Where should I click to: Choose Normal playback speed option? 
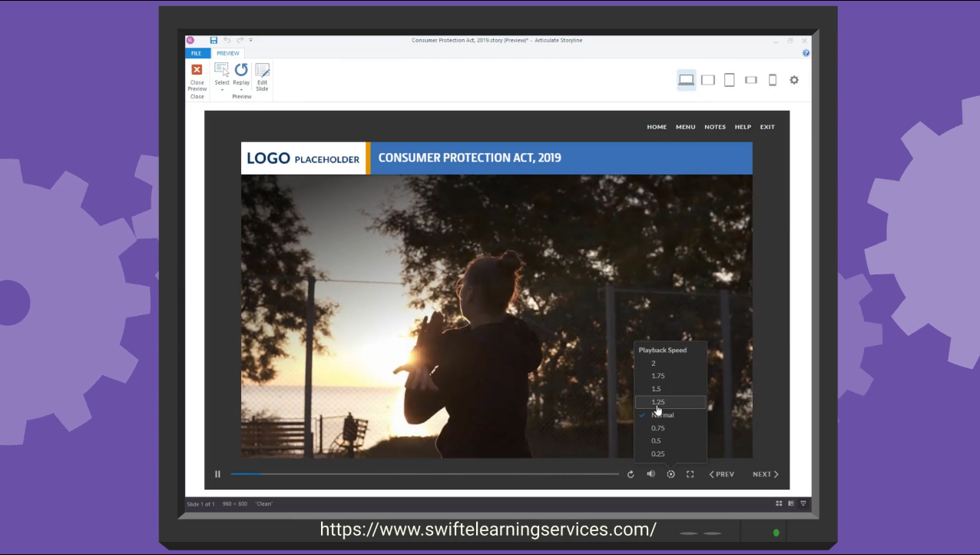click(x=662, y=415)
